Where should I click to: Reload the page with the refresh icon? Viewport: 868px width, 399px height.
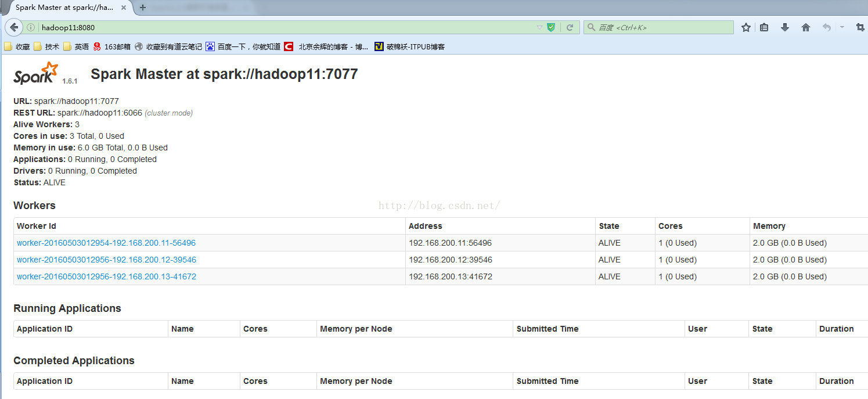(x=570, y=27)
